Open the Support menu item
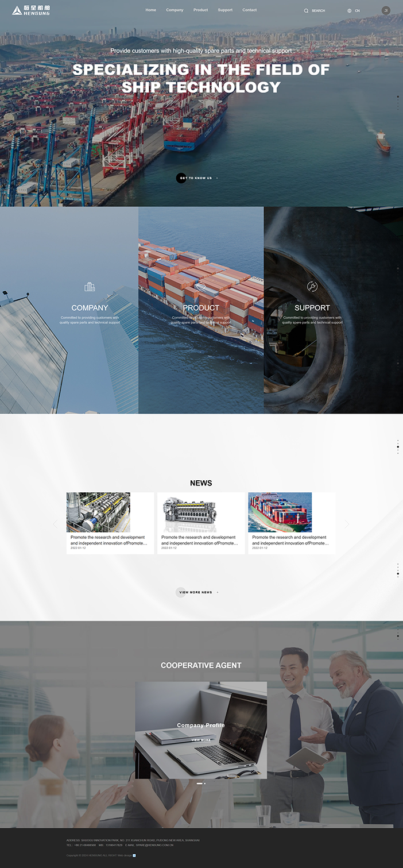 coord(225,10)
